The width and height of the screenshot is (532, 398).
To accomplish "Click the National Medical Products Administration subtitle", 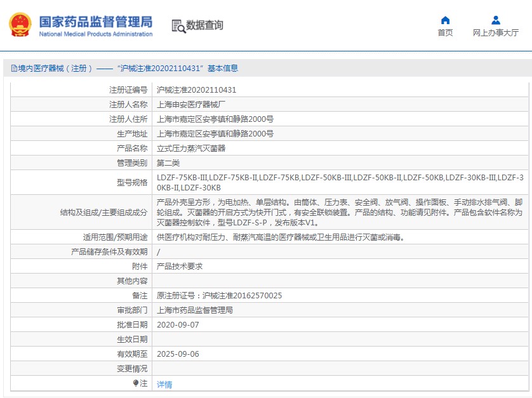I will [96, 34].
